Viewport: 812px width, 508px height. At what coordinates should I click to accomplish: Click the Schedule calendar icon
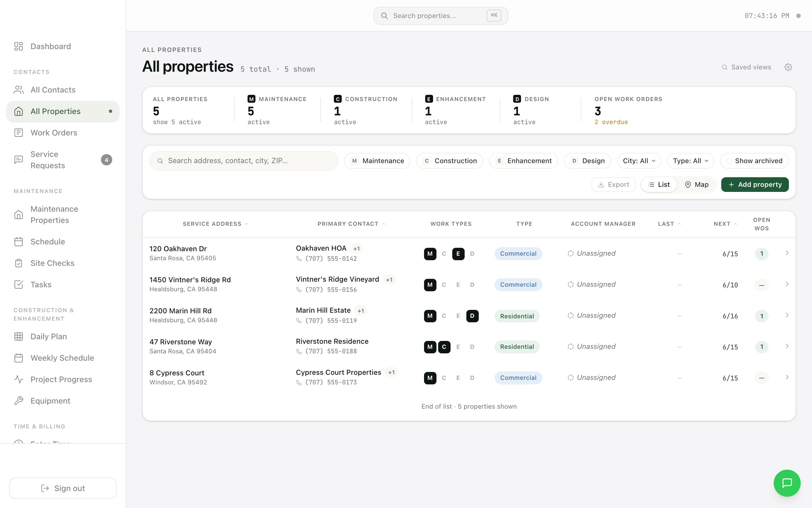pos(18,242)
